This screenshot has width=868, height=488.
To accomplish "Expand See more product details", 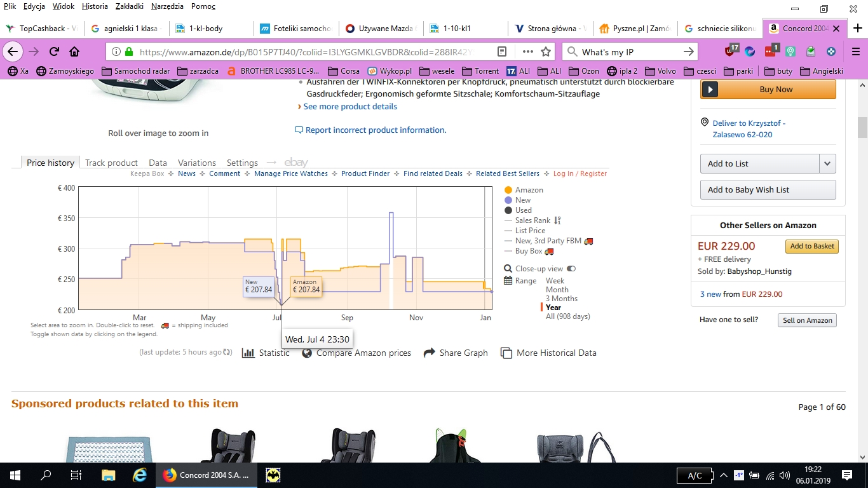I will [x=349, y=107].
